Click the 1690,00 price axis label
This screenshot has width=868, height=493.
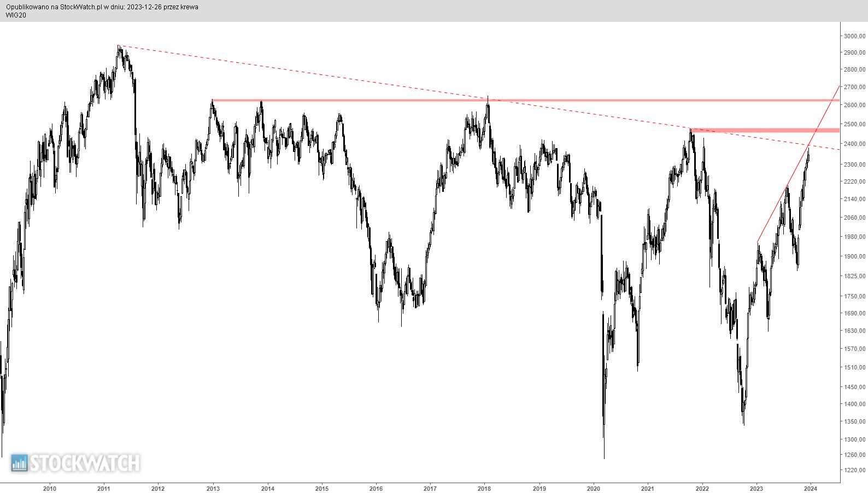coord(854,314)
